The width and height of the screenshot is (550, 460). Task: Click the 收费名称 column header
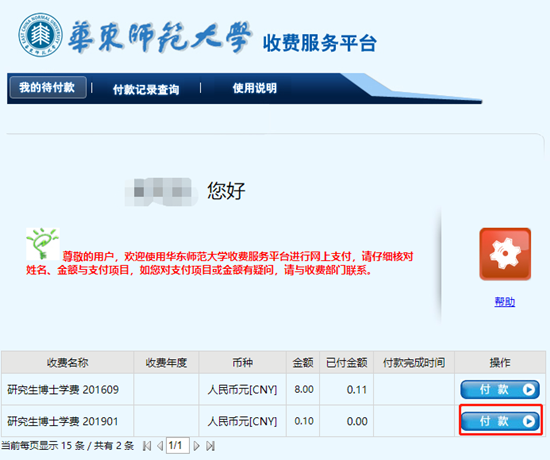pos(67,362)
